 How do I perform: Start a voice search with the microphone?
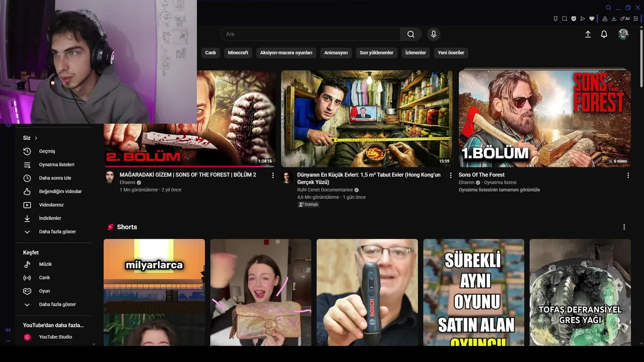click(434, 34)
